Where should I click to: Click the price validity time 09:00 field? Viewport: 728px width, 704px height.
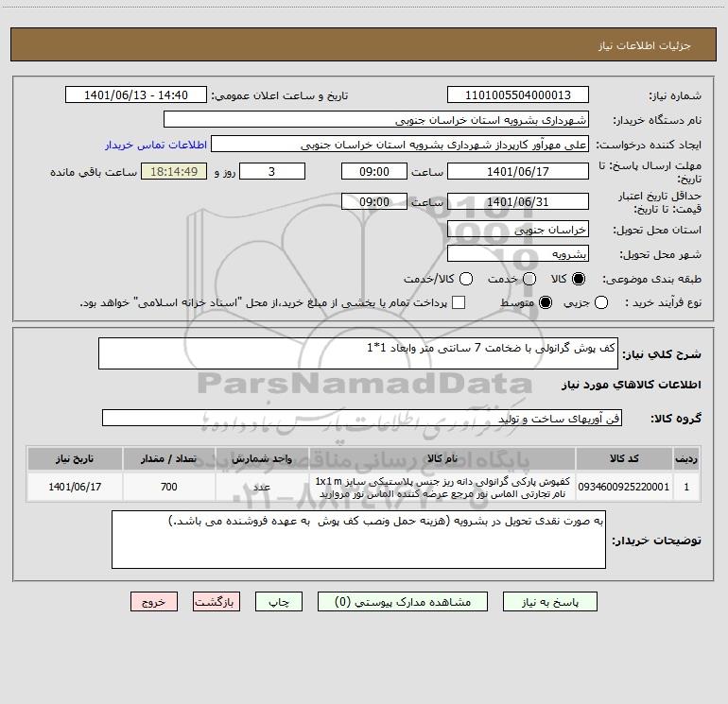point(374,202)
